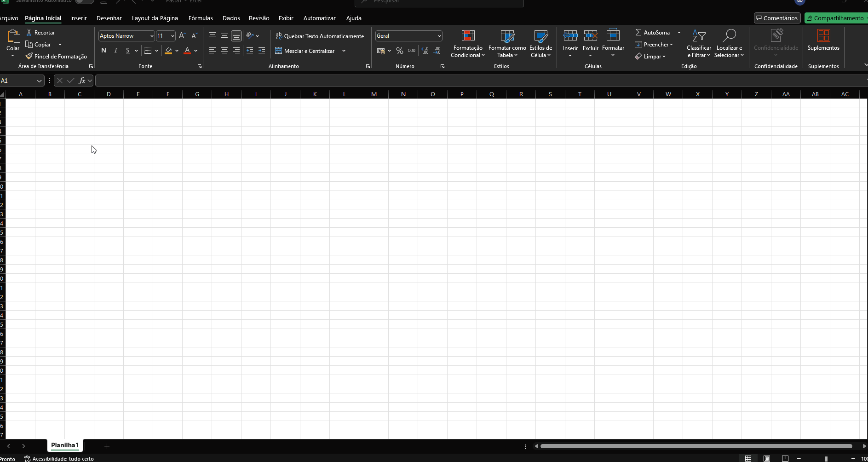Center text horizontally
The image size is (868, 462).
click(x=224, y=51)
